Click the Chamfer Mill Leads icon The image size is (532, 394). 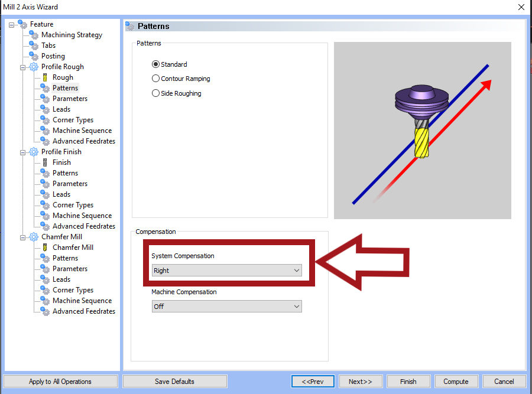tap(45, 279)
